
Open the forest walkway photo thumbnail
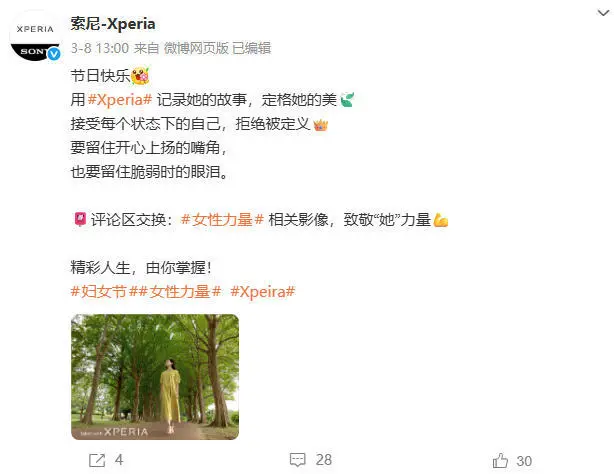[x=155, y=376]
